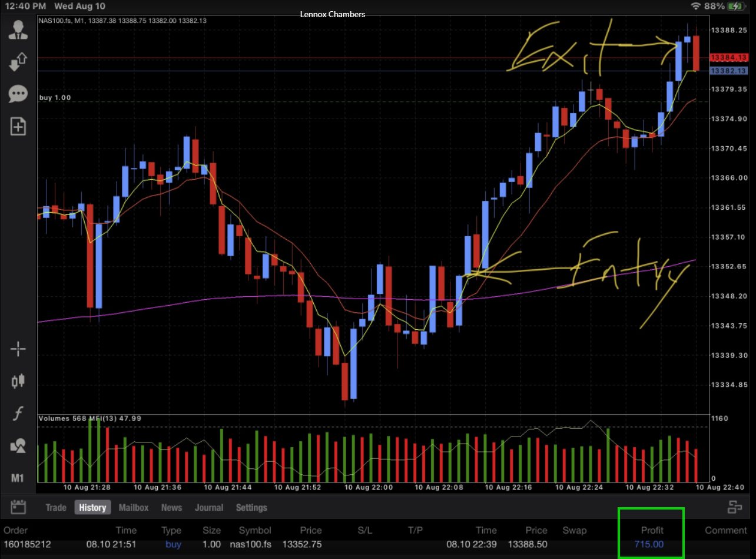Click the close time 08.10 22:39
Viewport: 756px width, 559px height.
tap(472, 544)
